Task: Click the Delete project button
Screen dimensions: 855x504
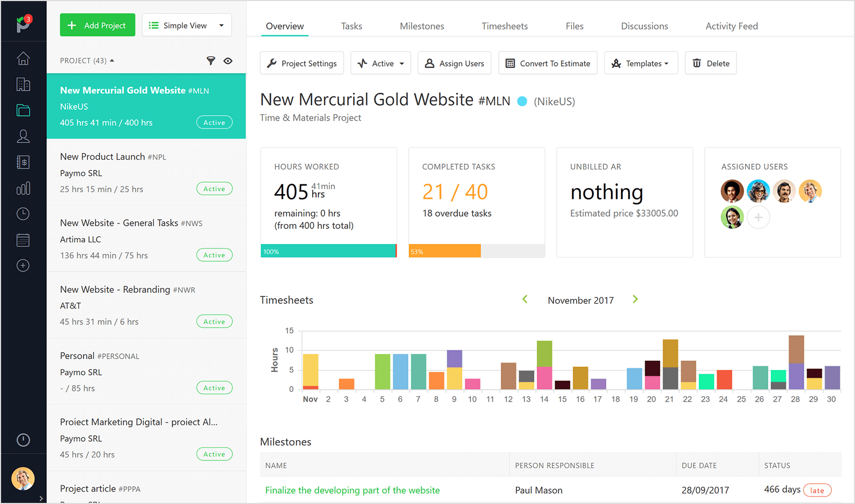Action: pyautogui.click(x=711, y=63)
